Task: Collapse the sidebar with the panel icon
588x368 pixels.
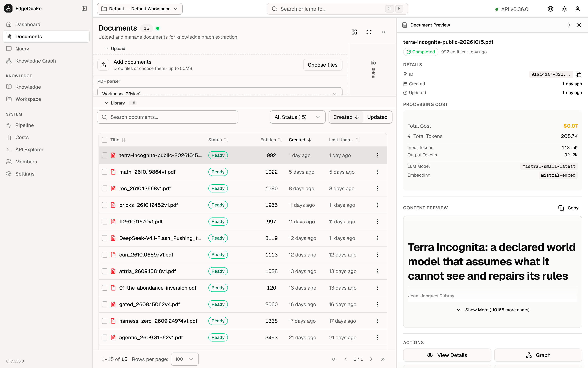Action: 84,8
